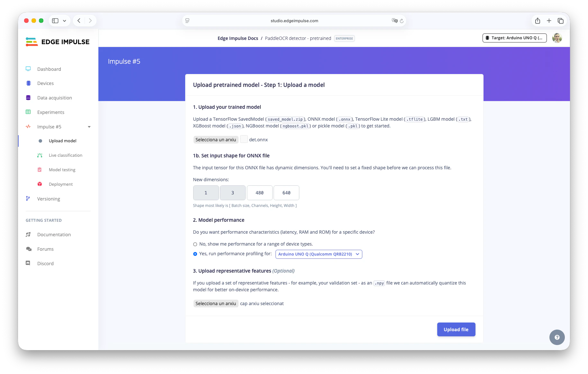This screenshot has height=374, width=588.
Task: Open Versioning in the sidebar
Action: [49, 199]
